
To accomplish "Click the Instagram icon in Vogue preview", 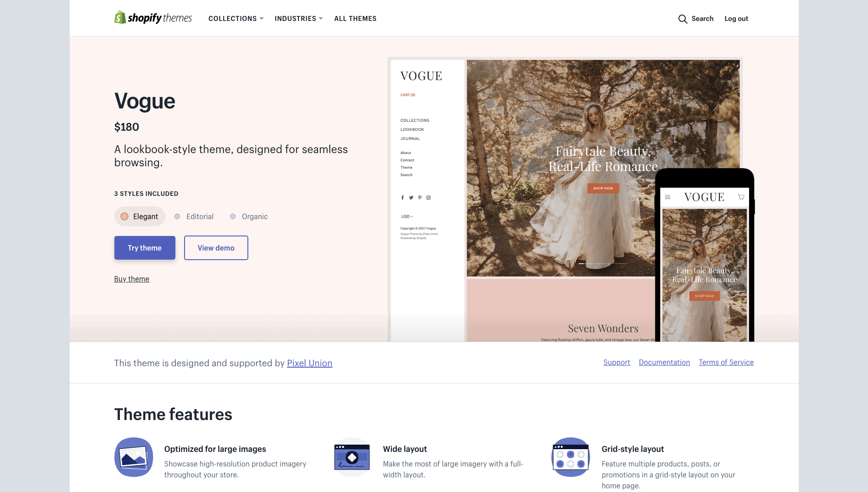I will [x=428, y=198].
